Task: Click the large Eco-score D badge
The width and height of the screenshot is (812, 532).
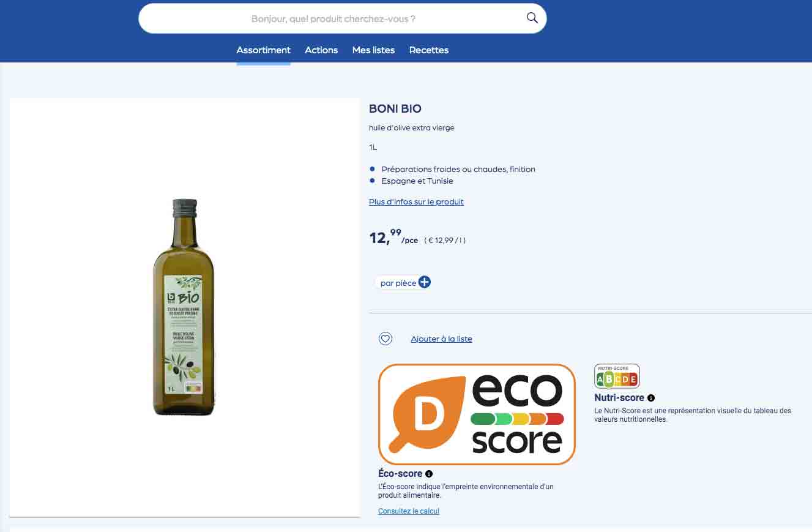Action: tap(477, 414)
